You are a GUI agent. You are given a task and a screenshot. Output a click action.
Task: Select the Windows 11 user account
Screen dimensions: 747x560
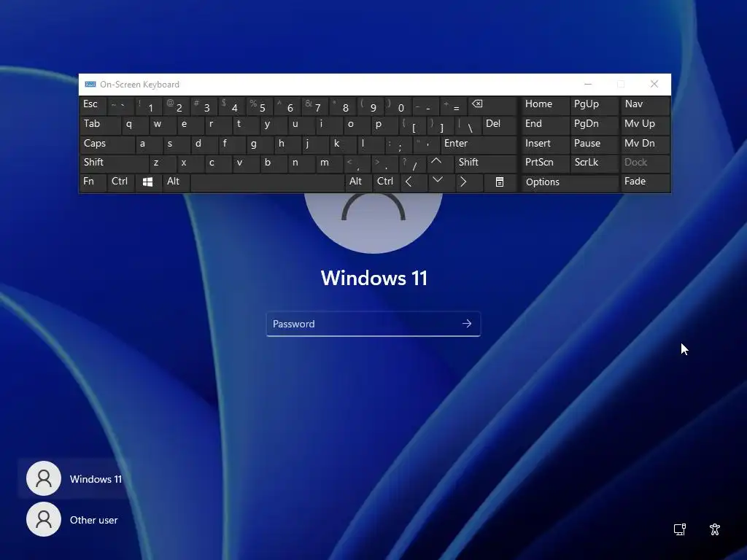(x=74, y=478)
